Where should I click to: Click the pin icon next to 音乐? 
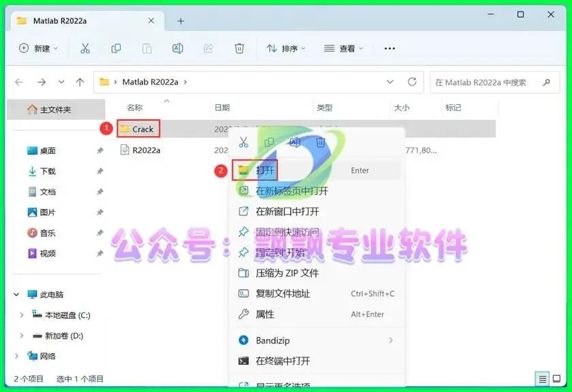[x=99, y=233]
